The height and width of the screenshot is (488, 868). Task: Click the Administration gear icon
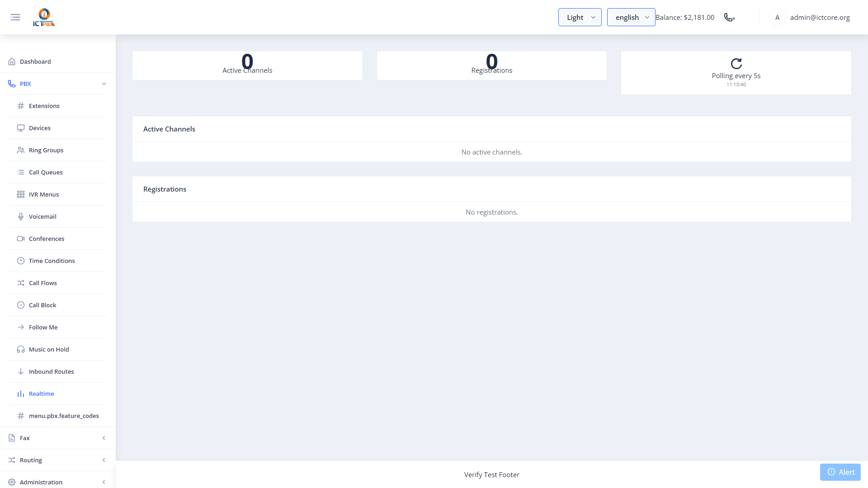(x=12, y=482)
